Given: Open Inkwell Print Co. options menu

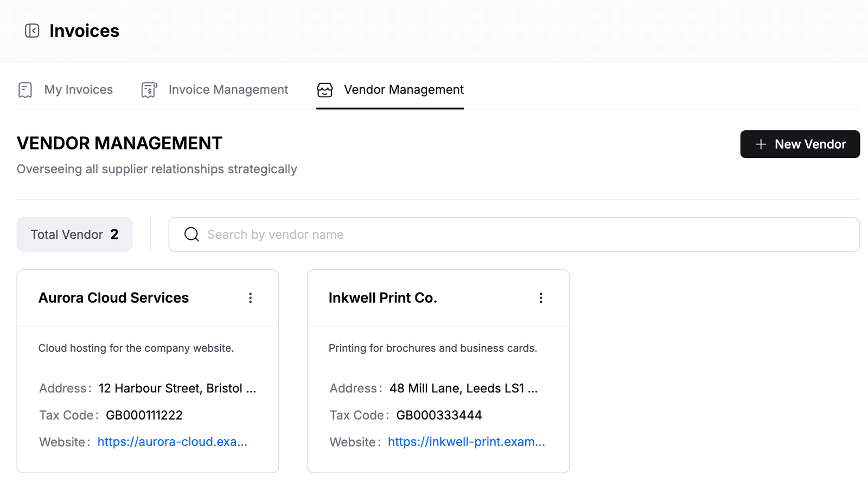Looking at the screenshot, I should coord(541,298).
